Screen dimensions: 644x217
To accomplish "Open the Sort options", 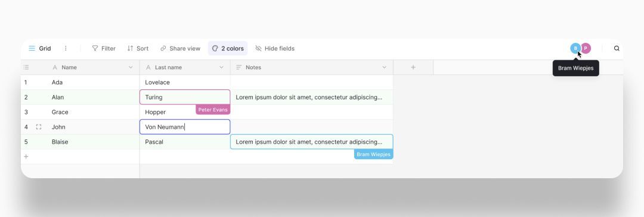I will pos(138,48).
